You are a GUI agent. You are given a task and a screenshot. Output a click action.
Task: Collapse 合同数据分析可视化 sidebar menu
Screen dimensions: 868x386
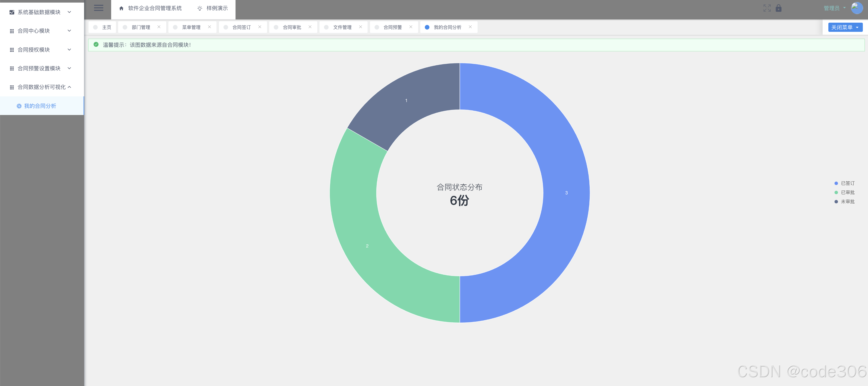[41, 87]
